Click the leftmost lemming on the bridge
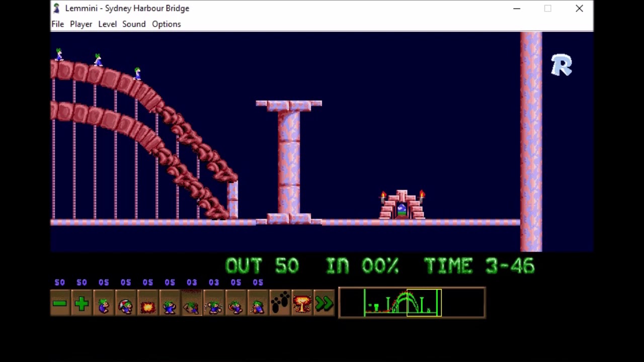The height and width of the screenshot is (362, 644). coord(59,55)
